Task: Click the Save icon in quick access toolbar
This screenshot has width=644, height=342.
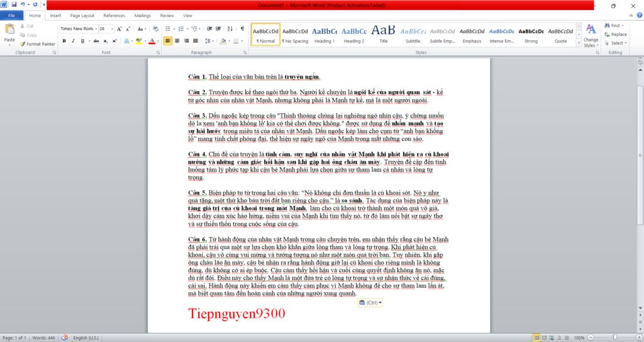Action: [14, 4]
